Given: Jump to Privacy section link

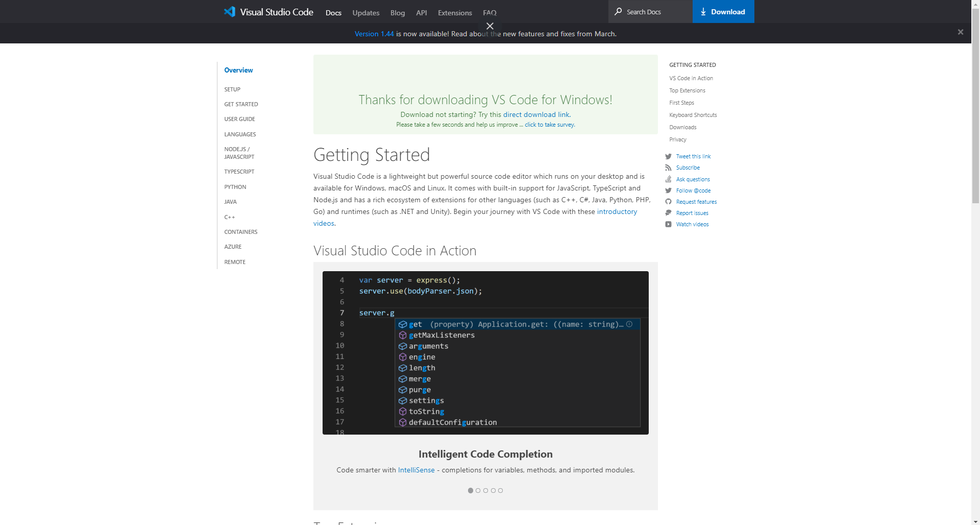Looking at the screenshot, I should [678, 139].
